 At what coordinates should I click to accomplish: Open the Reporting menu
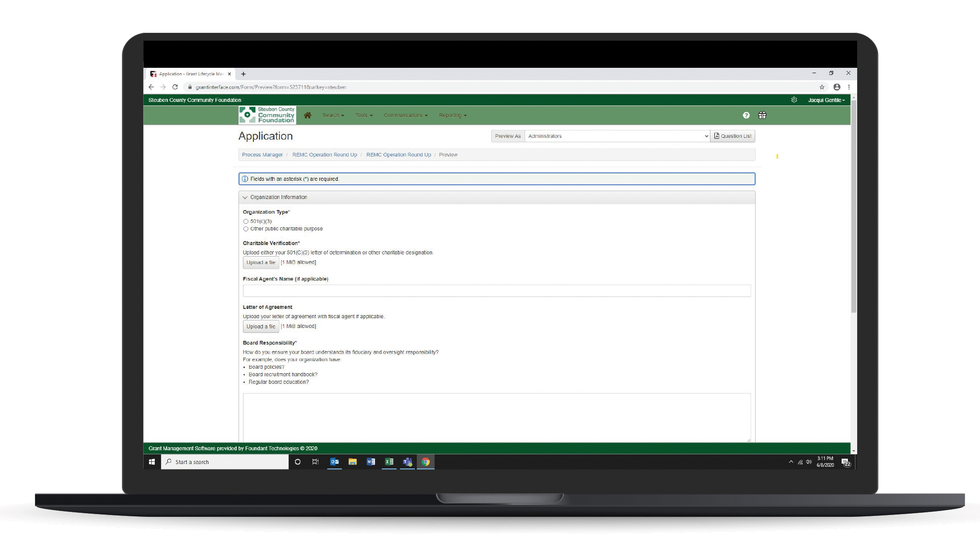click(x=452, y=115)
